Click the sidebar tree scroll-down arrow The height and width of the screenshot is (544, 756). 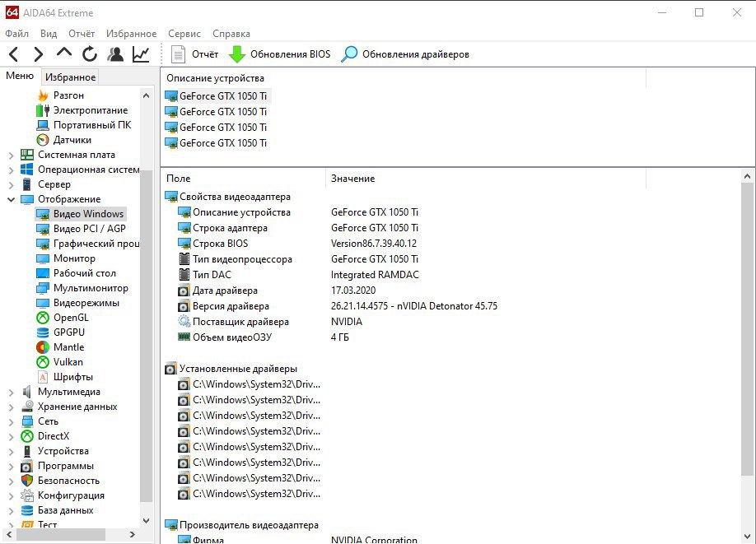point(146,521)
